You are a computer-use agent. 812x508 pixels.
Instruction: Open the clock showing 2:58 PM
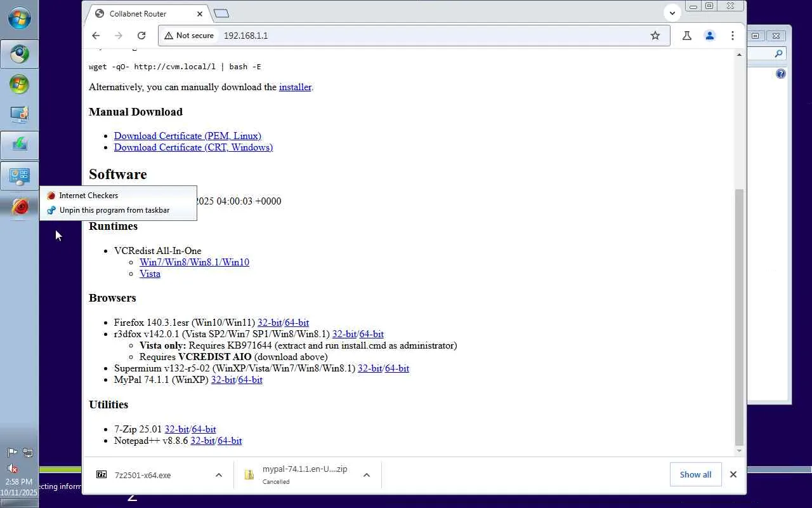coord(18,487)
